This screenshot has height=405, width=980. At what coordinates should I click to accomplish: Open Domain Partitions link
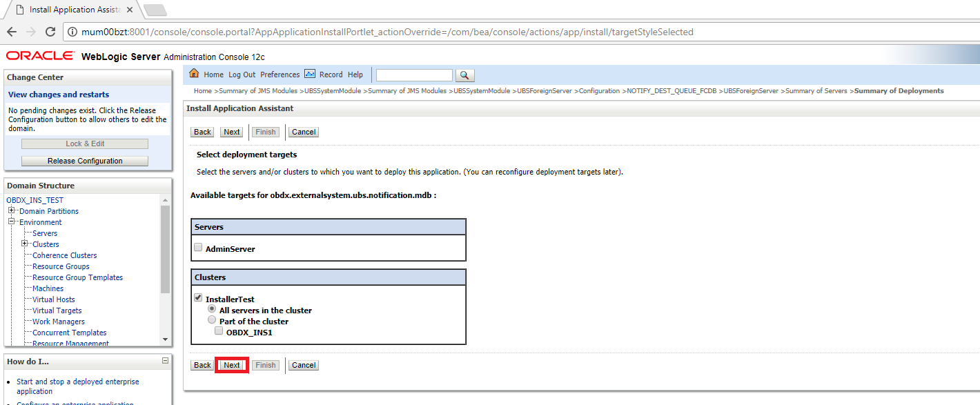coord(49,211)
